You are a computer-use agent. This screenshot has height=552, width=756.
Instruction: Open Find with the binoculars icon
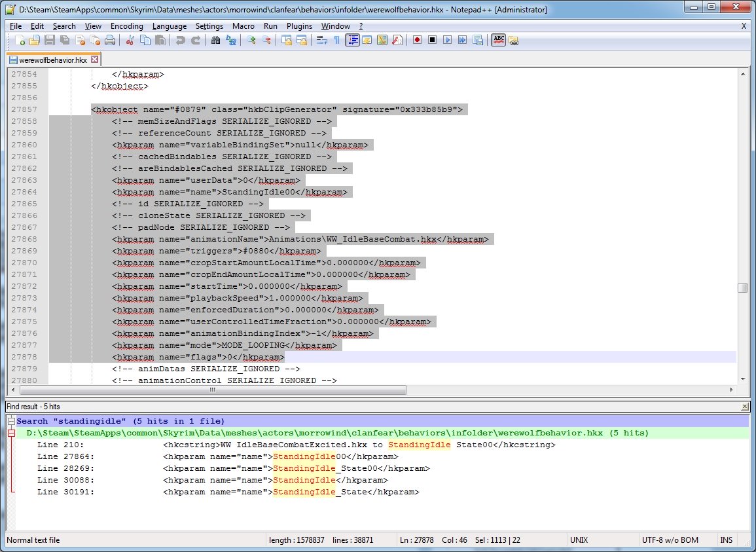click(x=215, y=41)
